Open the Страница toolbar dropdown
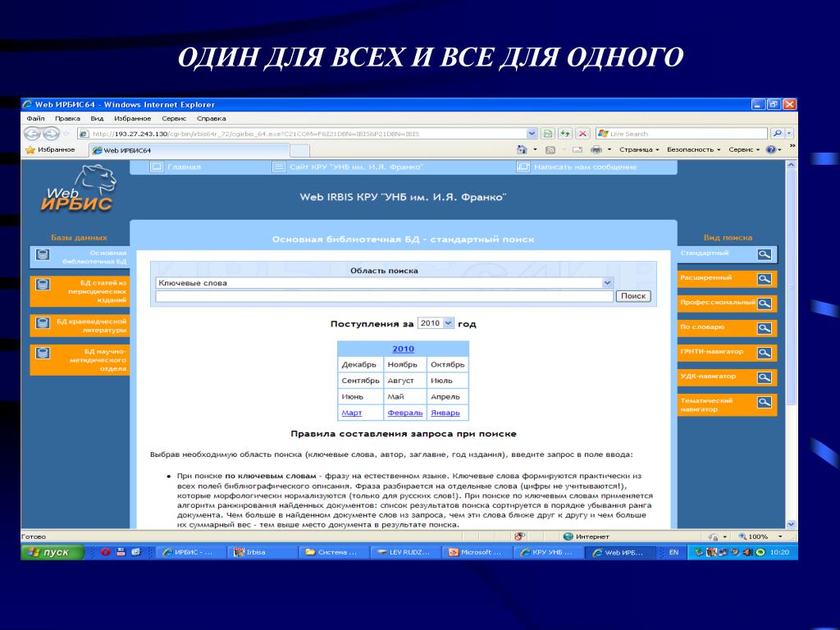The height and width of the screenshot is (630, 840). [x=638, y=150]
